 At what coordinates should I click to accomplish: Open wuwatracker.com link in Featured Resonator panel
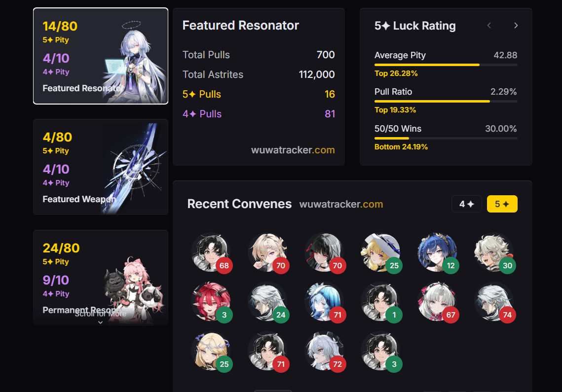coord(293,150)
